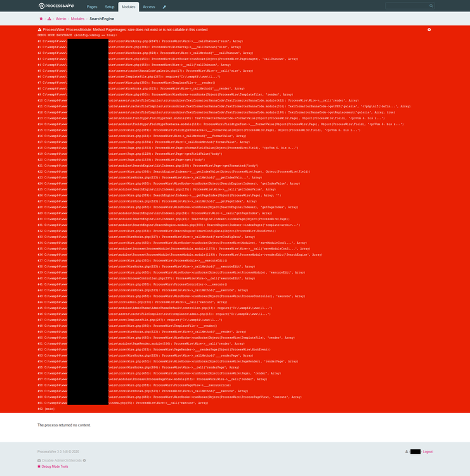The width and height of the screenshot is (470, 476).
Task: Open the Setup menu
Action: point(110,7)
